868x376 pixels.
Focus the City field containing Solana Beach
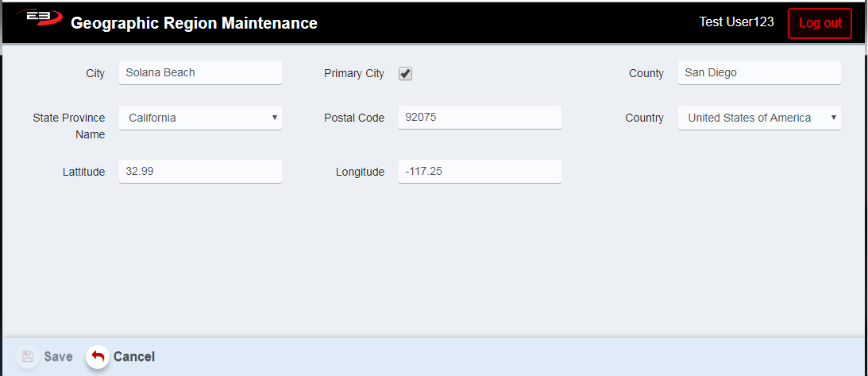pos(200,73)
